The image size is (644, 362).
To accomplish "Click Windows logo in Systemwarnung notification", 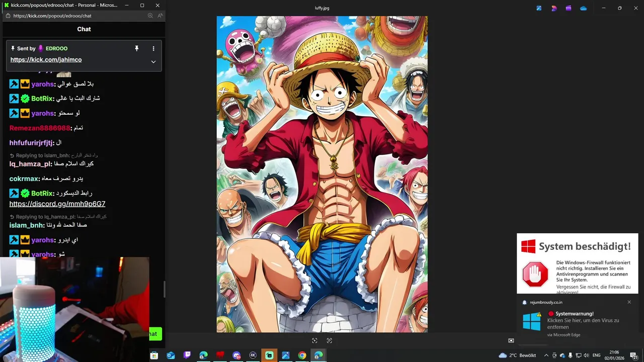I will tap(532, 322).
